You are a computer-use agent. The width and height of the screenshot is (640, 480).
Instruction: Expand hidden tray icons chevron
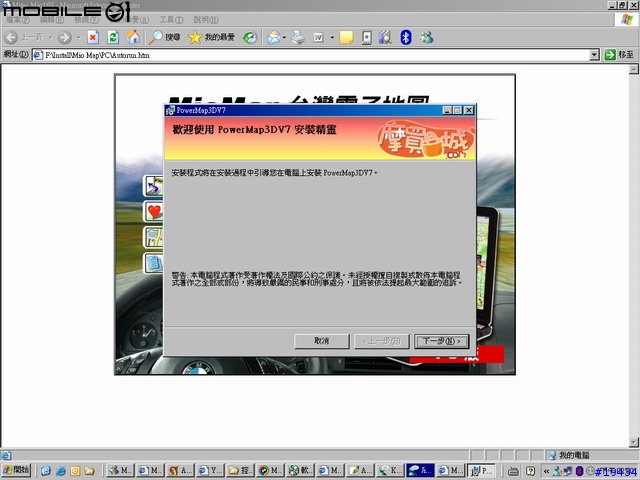pos(546,471)
